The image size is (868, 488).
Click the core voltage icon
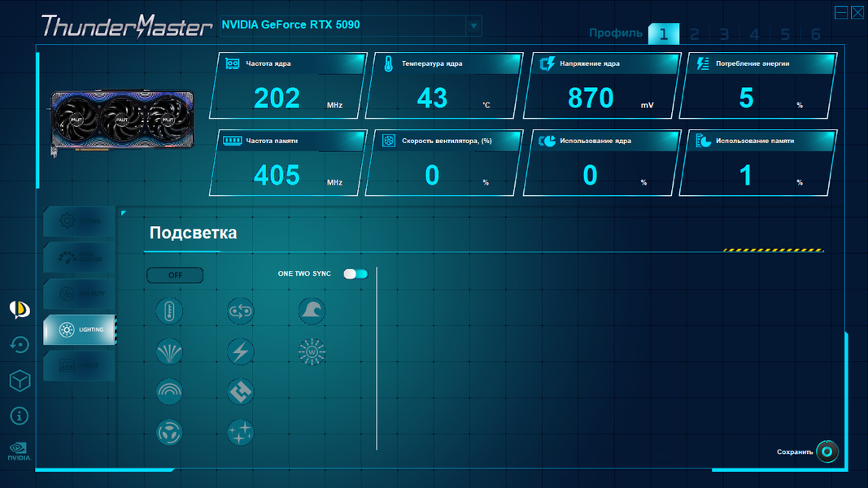547,64
